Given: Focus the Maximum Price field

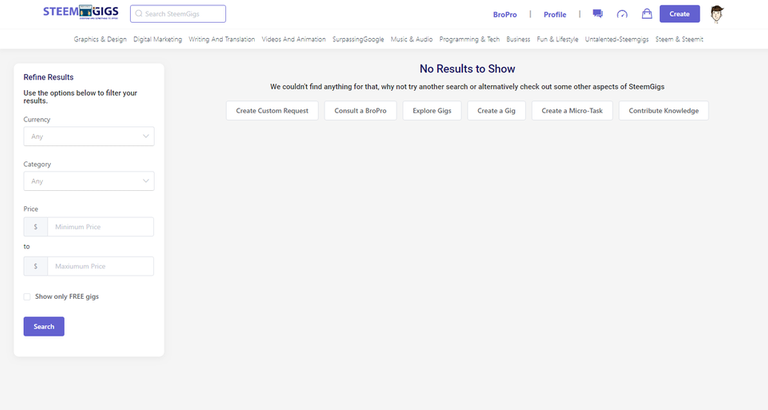Looking at the screenshot, I should point(100,266).
